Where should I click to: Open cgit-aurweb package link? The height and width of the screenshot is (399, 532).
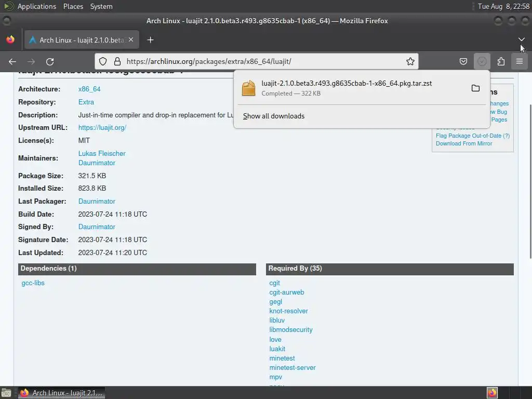coord(287,292)
